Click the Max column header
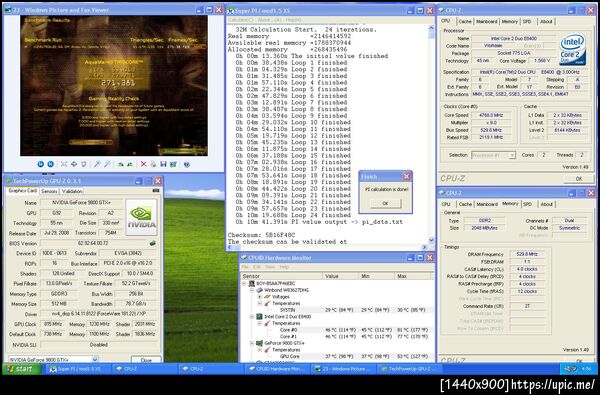 (x=412, y=276)
